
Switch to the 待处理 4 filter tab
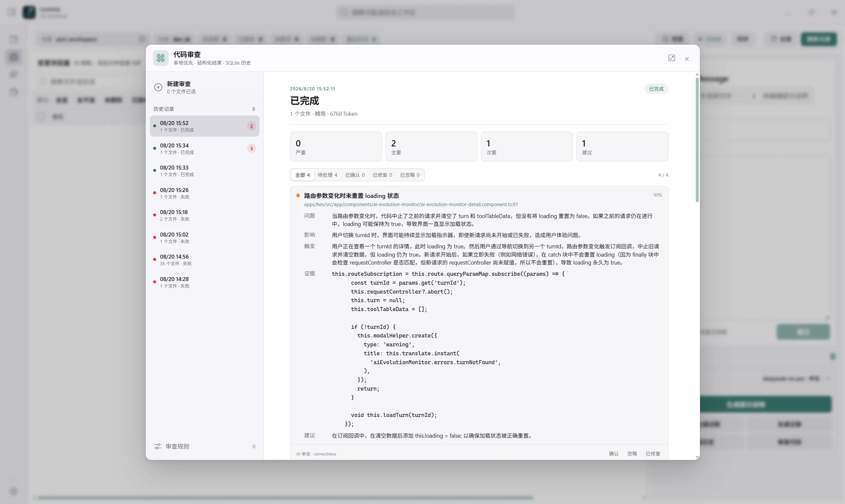tap(327, 175)
